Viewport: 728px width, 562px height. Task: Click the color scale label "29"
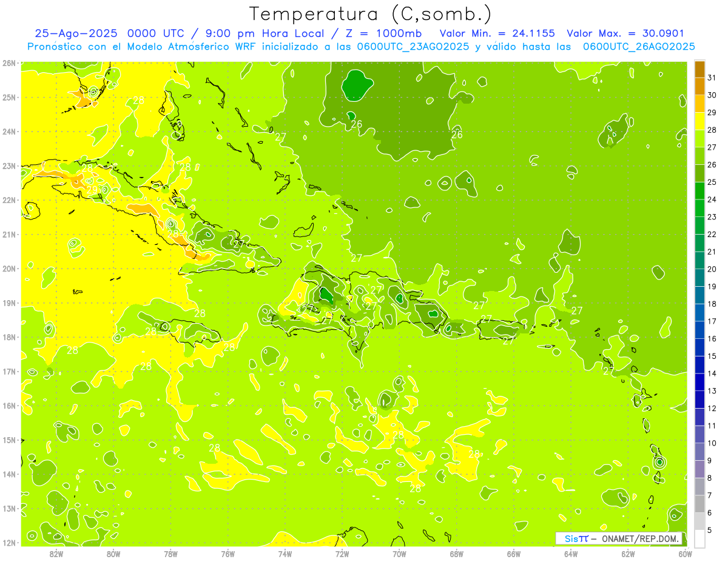pos(712,113)
